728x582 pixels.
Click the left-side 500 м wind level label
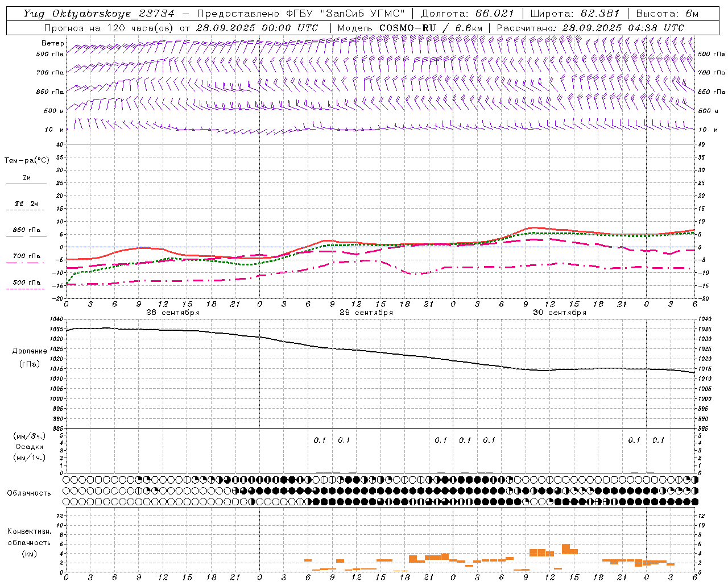click(x=53, y=111)
